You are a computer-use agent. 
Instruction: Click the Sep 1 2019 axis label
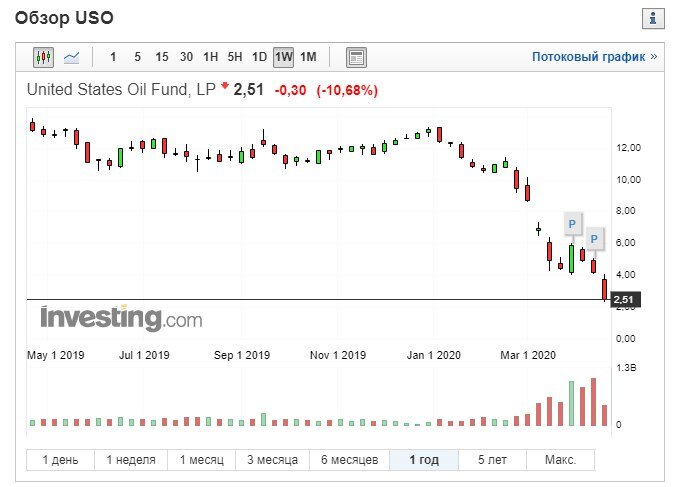(242, 355)
